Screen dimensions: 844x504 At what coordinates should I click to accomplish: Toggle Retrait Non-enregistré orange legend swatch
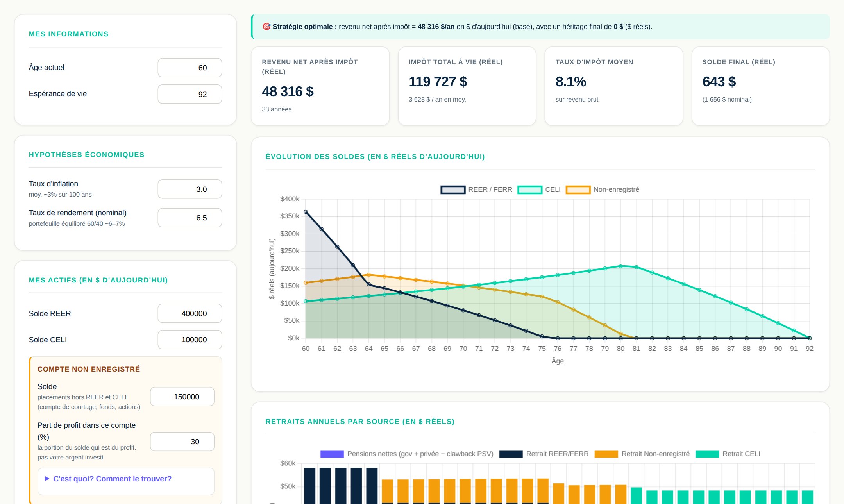(x=606, y=454)
